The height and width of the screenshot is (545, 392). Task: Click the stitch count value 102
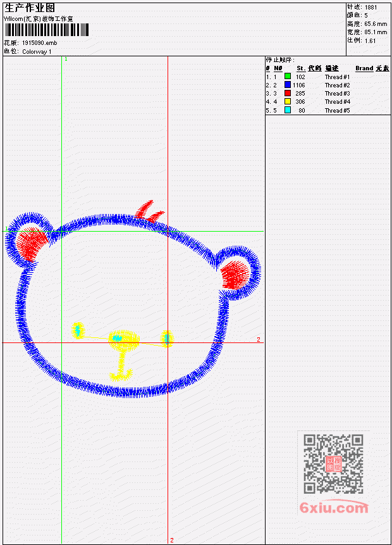pyautogui.click(x=300, y=77)
